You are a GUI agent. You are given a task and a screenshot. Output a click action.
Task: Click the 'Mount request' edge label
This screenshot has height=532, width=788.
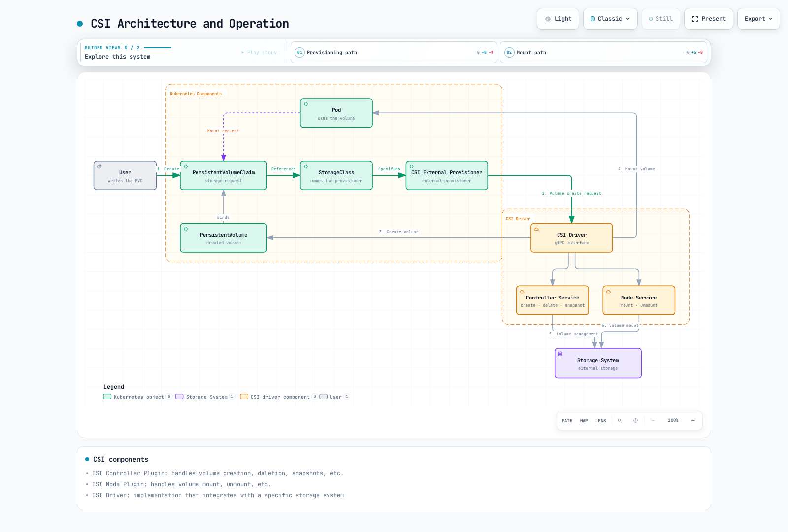point(223,131)
